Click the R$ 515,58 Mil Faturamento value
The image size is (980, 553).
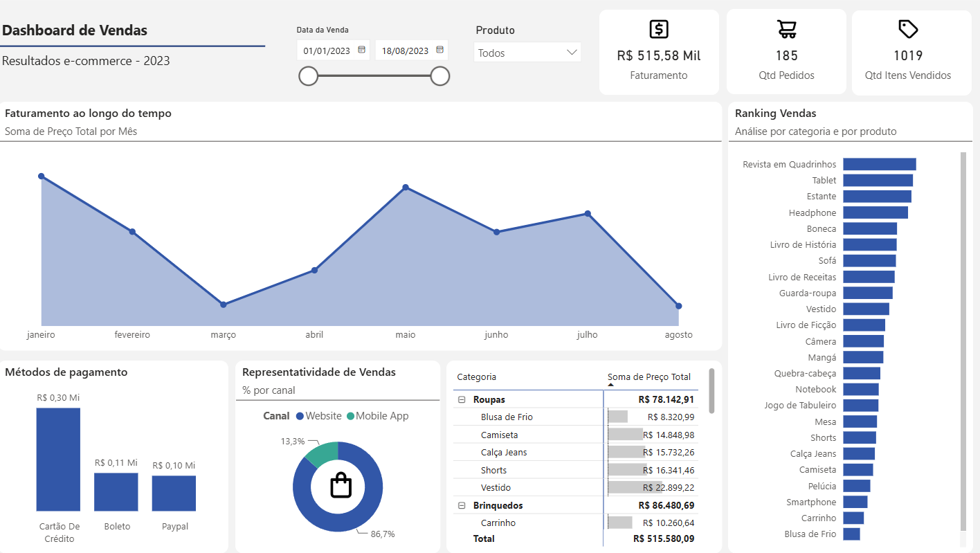point(659,56)
